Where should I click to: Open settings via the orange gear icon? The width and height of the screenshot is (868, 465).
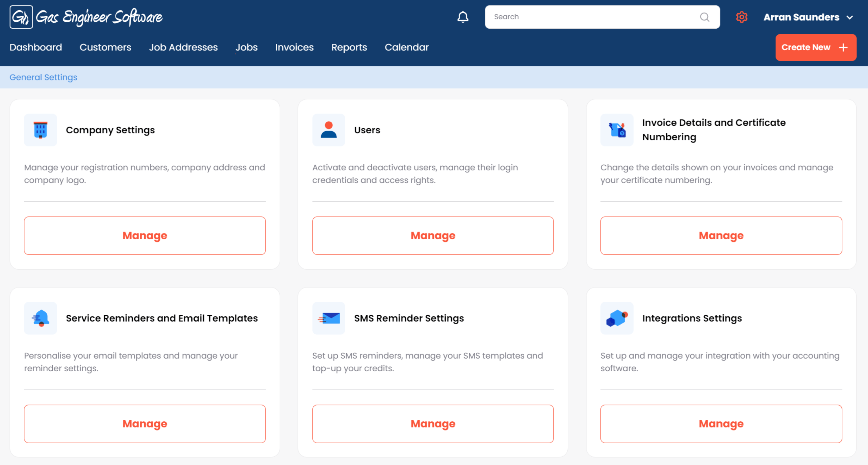741,17
